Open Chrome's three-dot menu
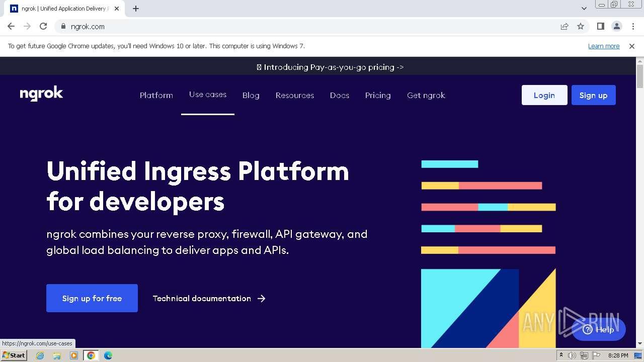The width and height of the screenshot is (644, 362). 632,26
